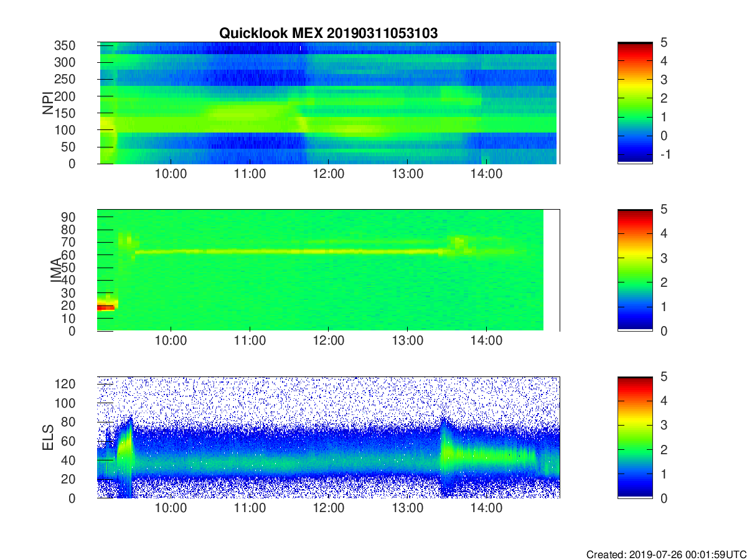This screenshot has width=747, height=560.
Task: Click the 5 label on the NPI color bar
Action: point(664,42)
